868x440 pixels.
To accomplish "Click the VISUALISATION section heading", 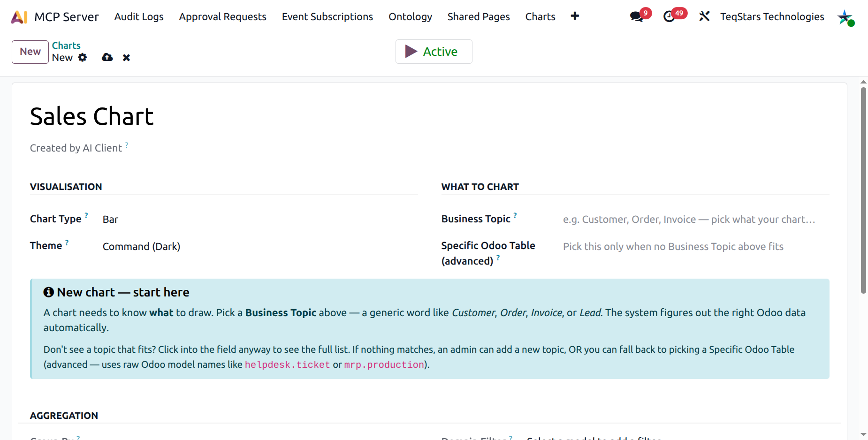I will pos(66,187).
